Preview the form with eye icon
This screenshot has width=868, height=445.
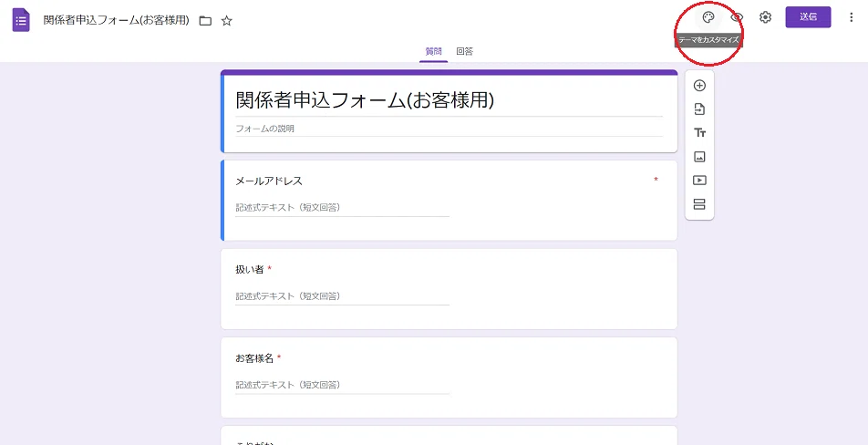737,17
